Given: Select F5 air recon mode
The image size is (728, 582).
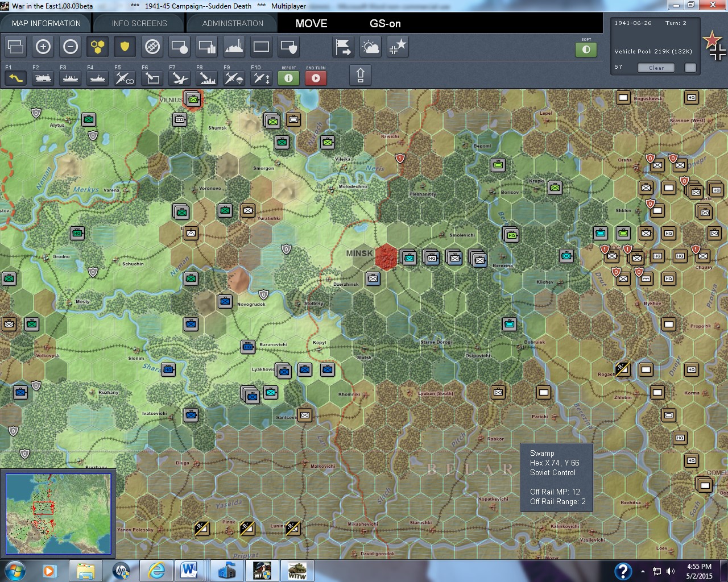Looking at the screenshot, I should (x=125, y=78).
